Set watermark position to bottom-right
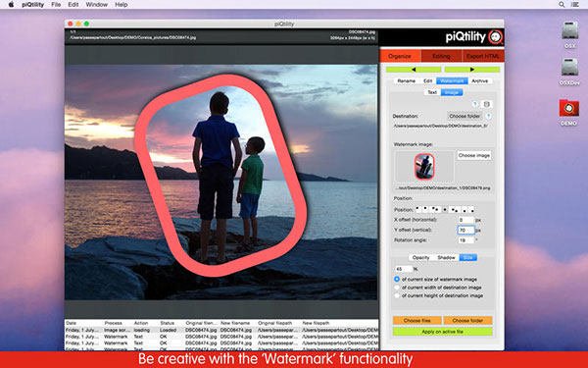This screenshot has height=368, width=588. [472, 211]
